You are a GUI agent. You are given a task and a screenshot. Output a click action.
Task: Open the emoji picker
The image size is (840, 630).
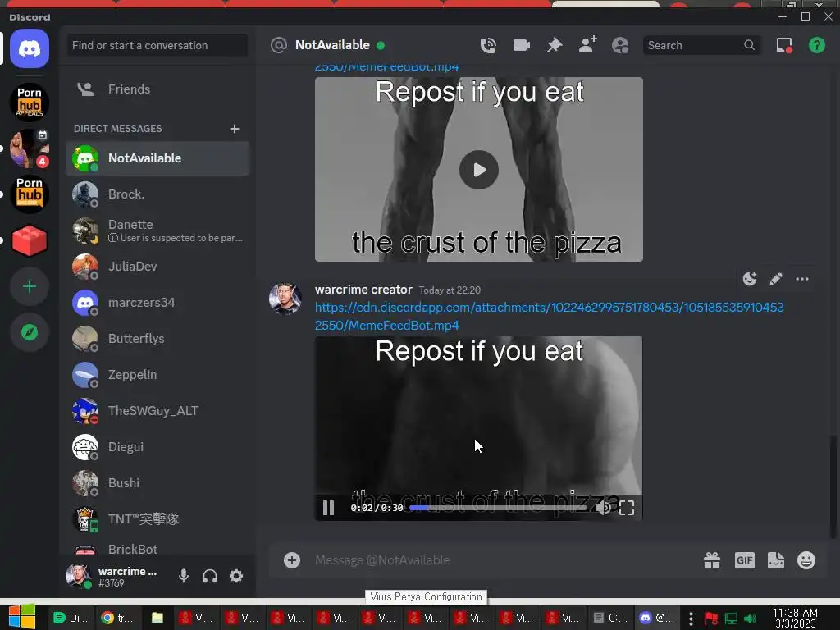pyautogui.click(x=806, y=560)
